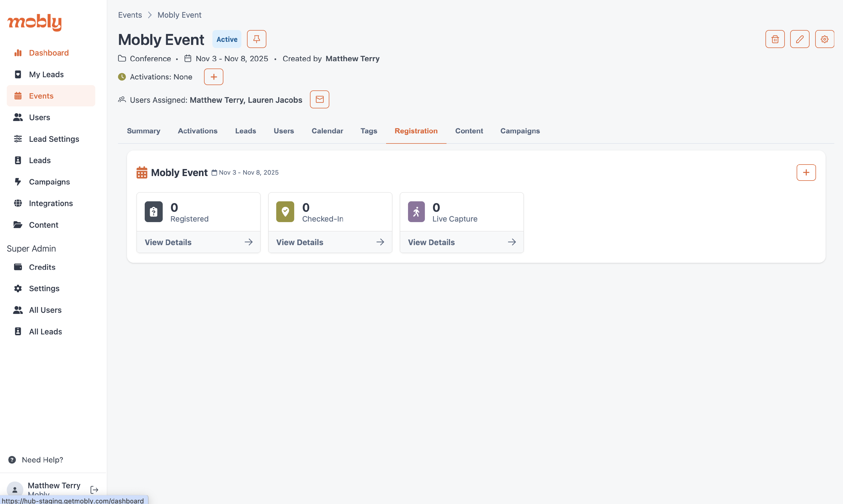This screenshot has height=504, width=843.
Task: Email assigned users envelope icon
Action: tap(319, 99)
